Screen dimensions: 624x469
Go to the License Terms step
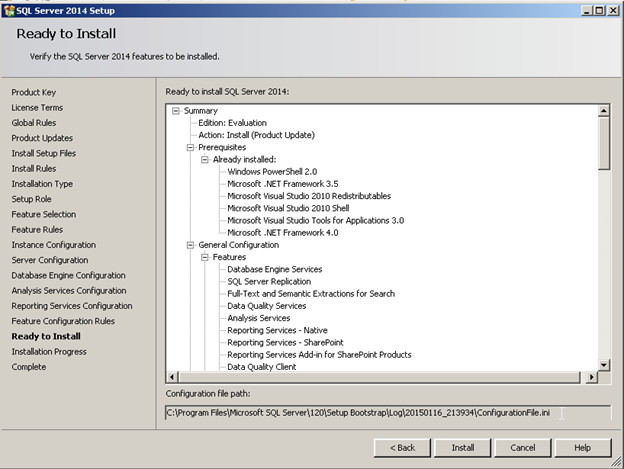click(37, 108)
